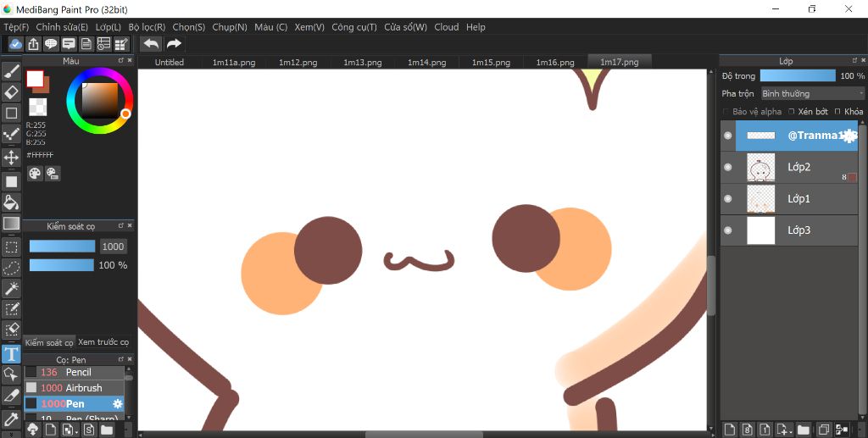Select the Brush tool in left toolbar
Image resolution: width=868 pixels, height=438 pixels.
point(11,71)
